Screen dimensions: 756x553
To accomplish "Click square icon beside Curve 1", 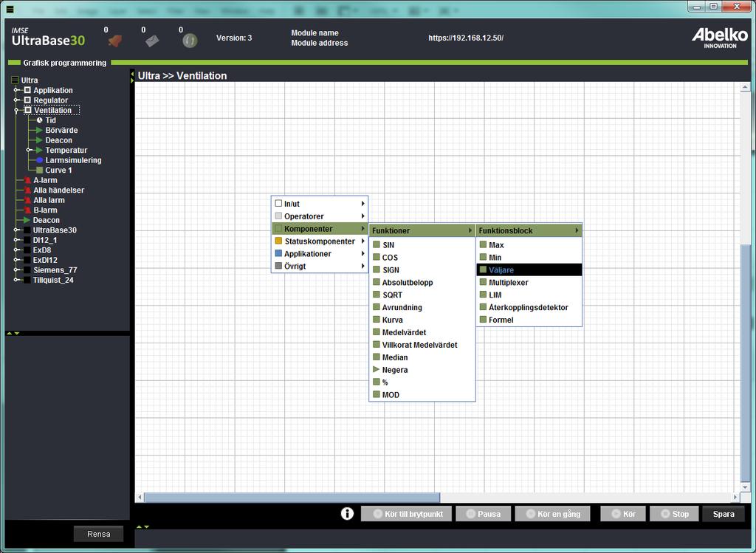I will click(40, 171).
